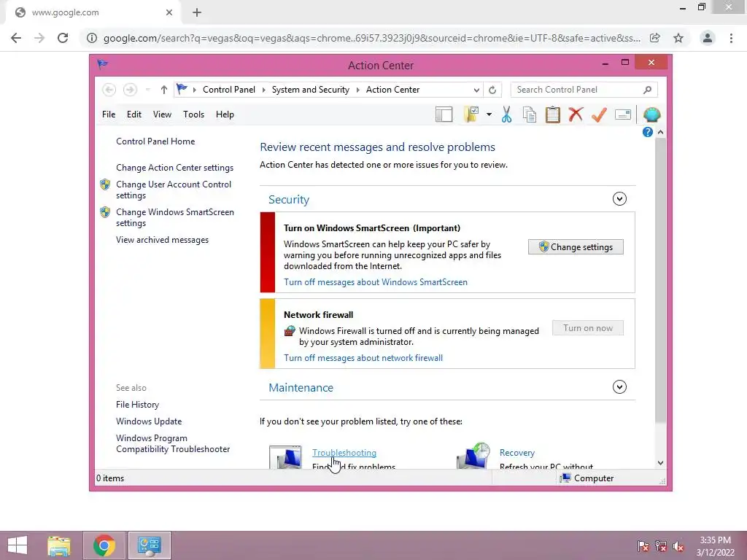Click Chrome back arrow
Viewport: 747px width, 560px height.
coord(16,38)
